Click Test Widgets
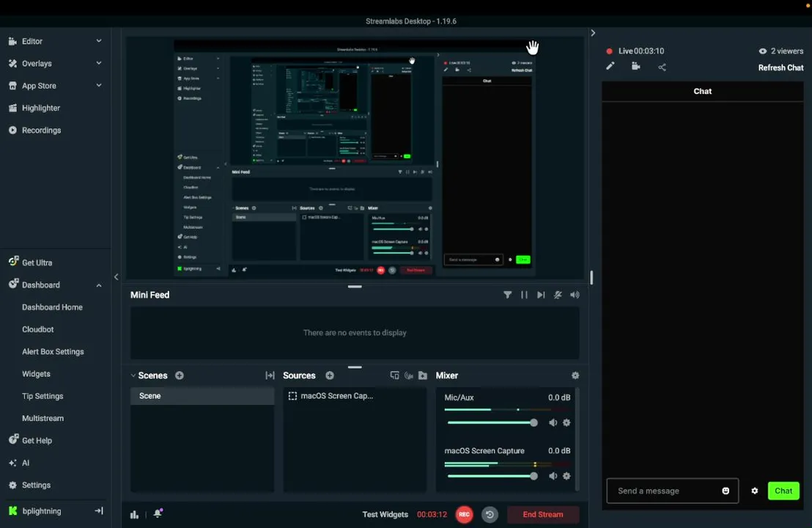This screenshot has height=528, width=812. pyautogui.click(x=385, y=515)
